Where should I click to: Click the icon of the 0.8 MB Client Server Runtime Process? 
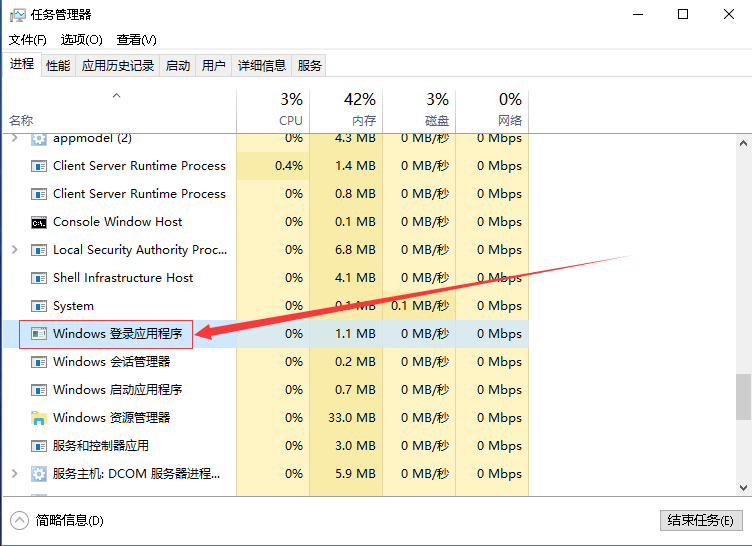tap(39, 194)
